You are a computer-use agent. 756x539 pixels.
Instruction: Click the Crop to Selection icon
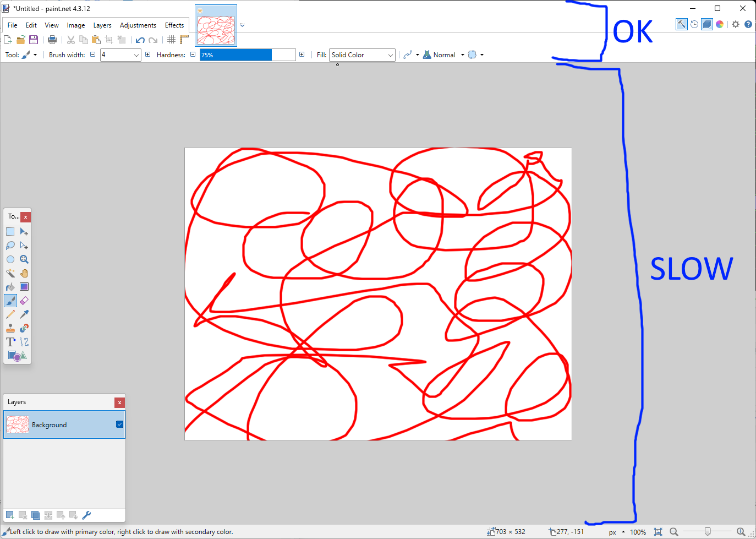coord(109,40)
